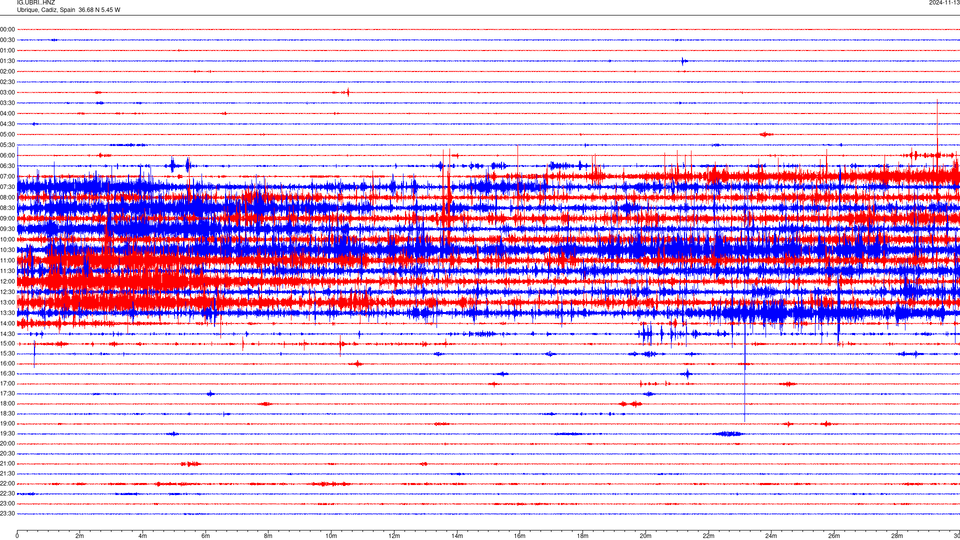Select the 19:30 time row label
Screen dimensions: 960x540
(x=7, y=433)
